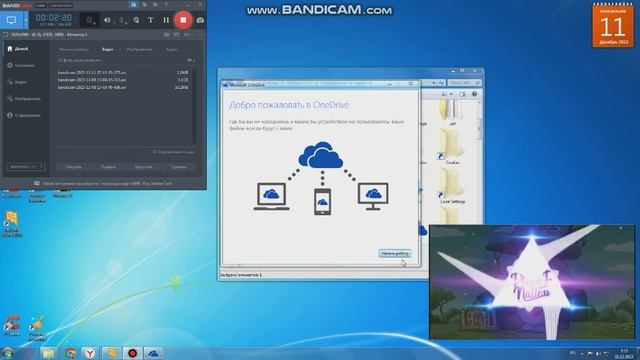This screenshot has height=360, width=640.
Task: Launch Google Chrome from taskbar
Action: 70,353
